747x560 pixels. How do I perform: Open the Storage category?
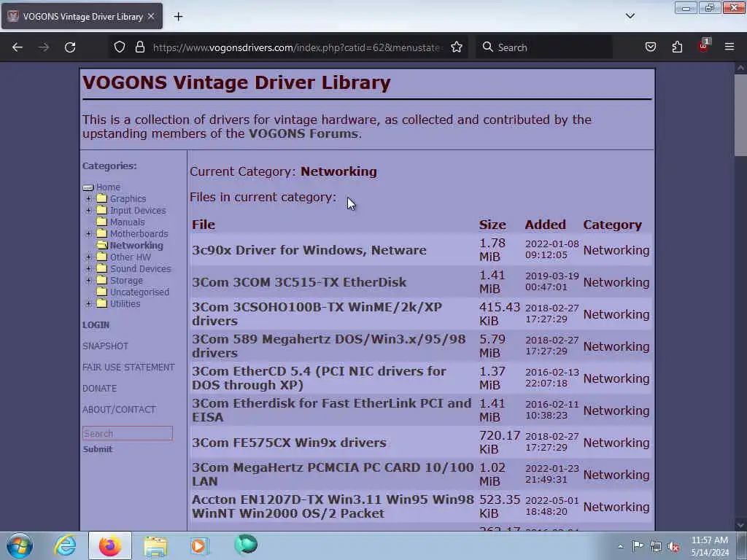(x=126, y=281)
